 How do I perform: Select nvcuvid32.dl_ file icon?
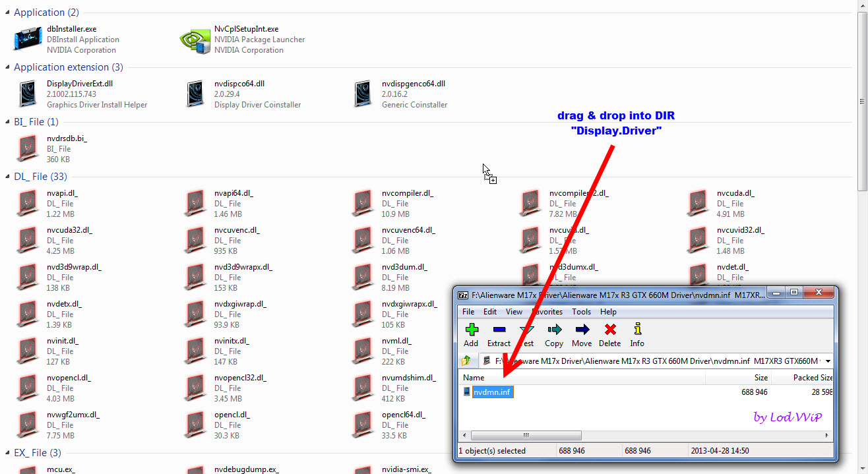[x=698, y=241]
